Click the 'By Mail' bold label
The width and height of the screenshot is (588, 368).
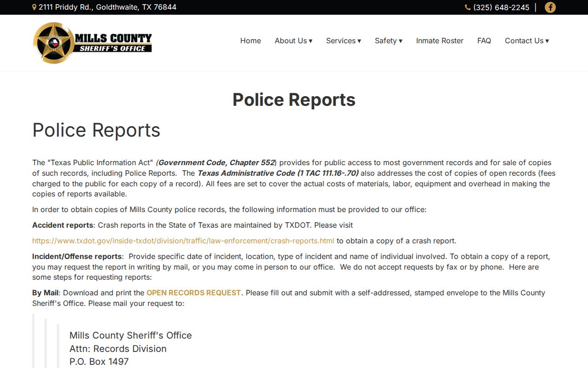[x=45, y=293]
